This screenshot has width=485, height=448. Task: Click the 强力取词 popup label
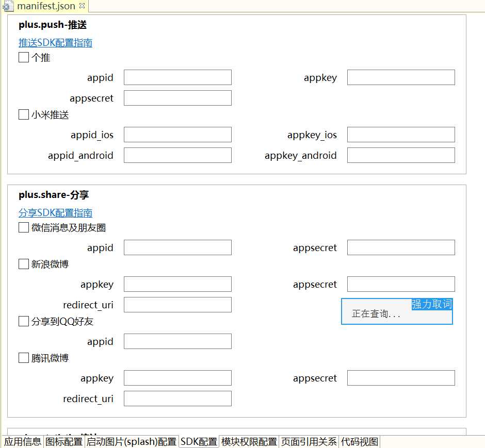(x=431, y=304)
